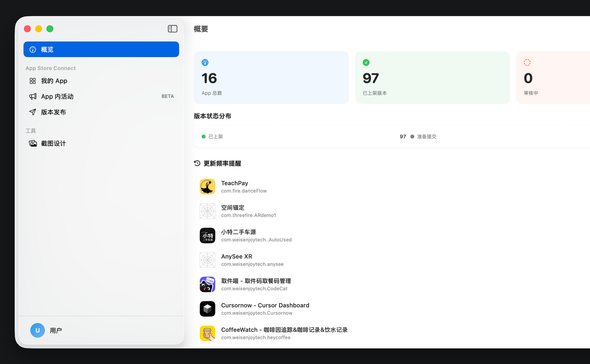Click the 用户 avatar at bottom
Screen dimensions: 590x364
(37, 330)
